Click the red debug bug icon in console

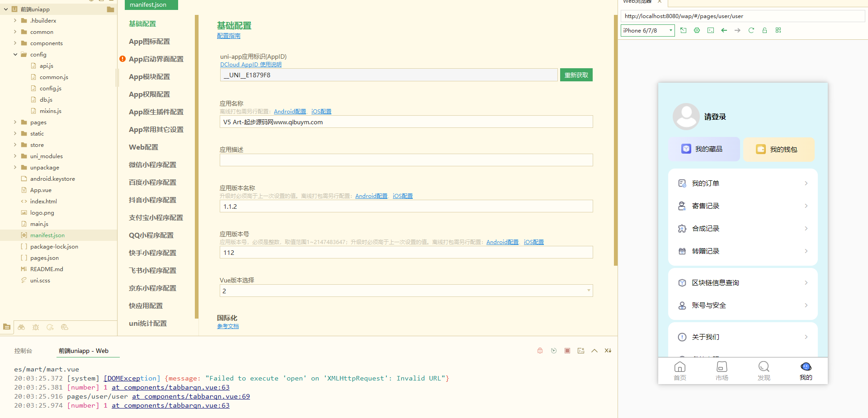540,351
